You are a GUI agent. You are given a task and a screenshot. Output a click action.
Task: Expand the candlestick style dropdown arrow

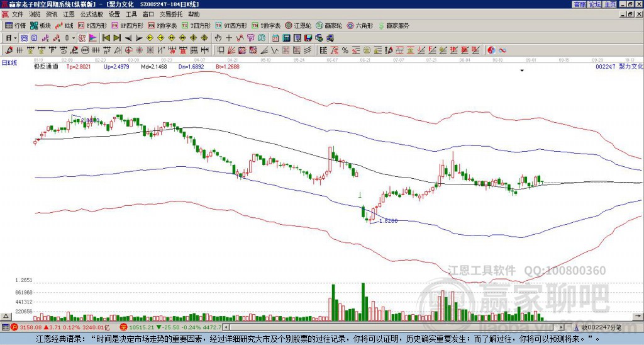(x=74, y=38)
